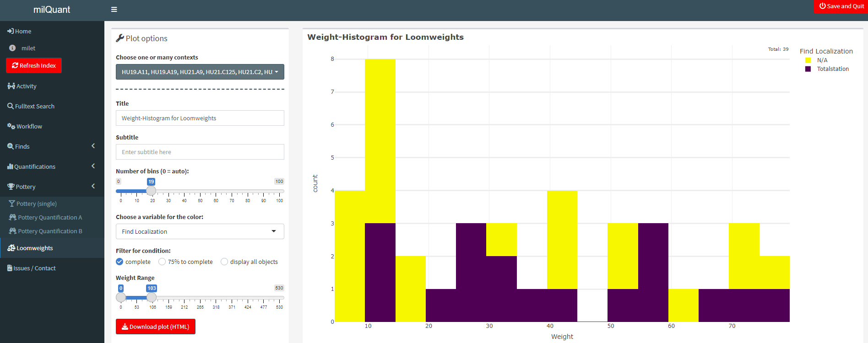Click the milet project name text
This screenshot has height=343, width=868.
tap(28, 48)
